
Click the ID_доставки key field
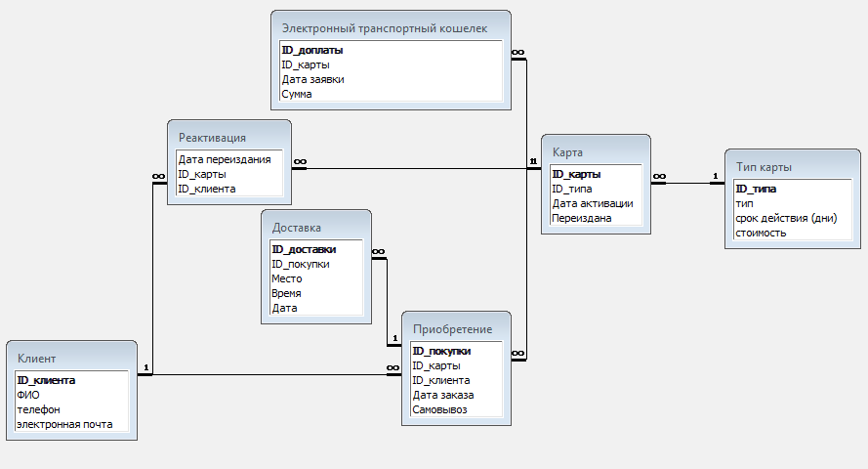pos(304,249)
